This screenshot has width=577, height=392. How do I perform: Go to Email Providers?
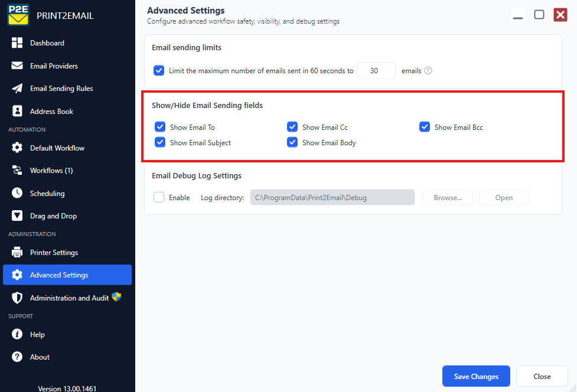[67, 66]
